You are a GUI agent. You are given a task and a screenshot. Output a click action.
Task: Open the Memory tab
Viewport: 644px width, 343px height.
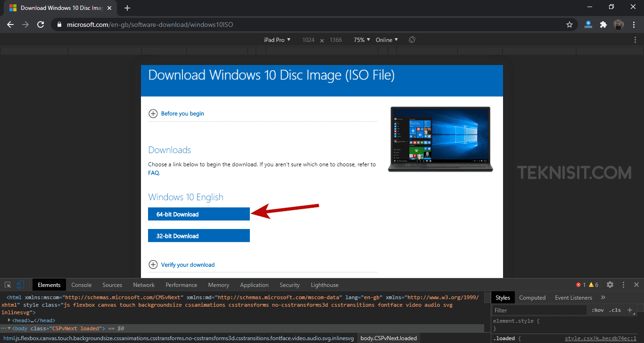point(219,285)
